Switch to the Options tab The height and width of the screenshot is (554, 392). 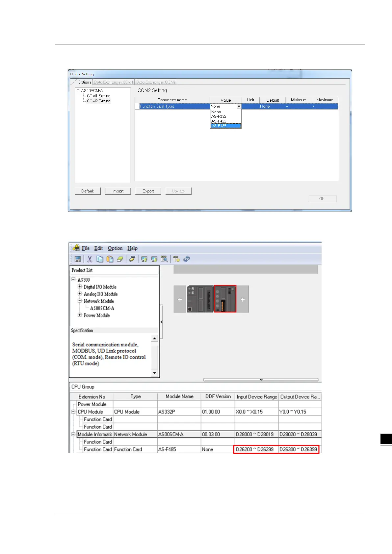pos(84,82)
